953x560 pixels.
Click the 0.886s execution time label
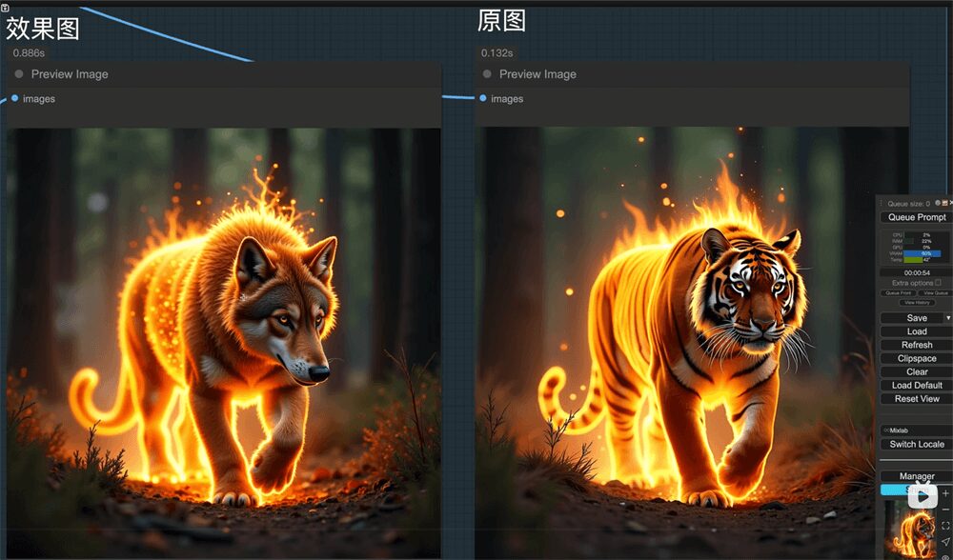[x=30, y=52]
